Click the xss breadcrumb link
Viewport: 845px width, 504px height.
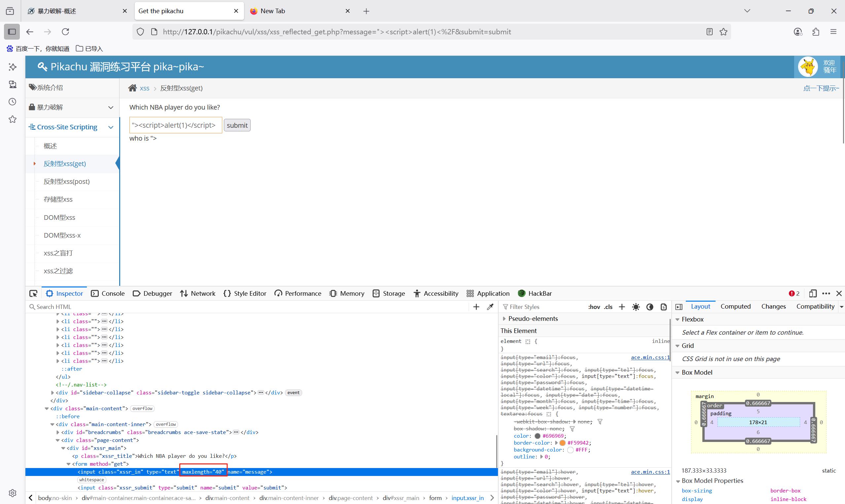[x=144, y=88]
